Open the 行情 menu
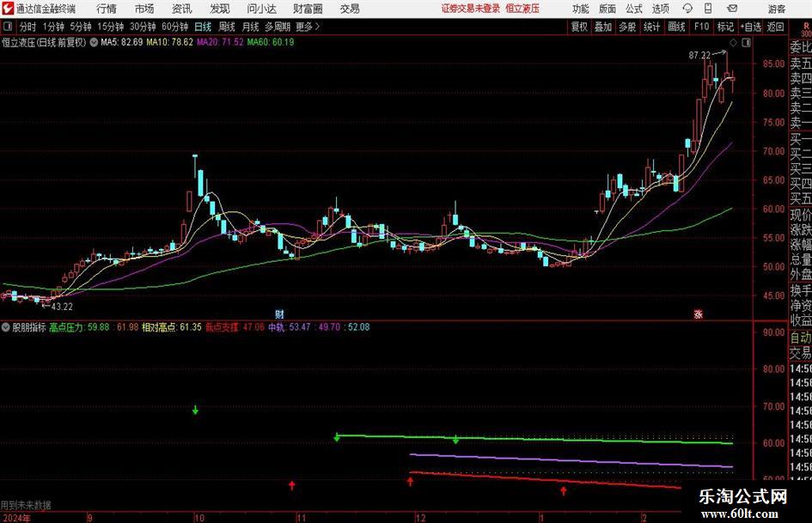812x523 pixels. [107, 9]
